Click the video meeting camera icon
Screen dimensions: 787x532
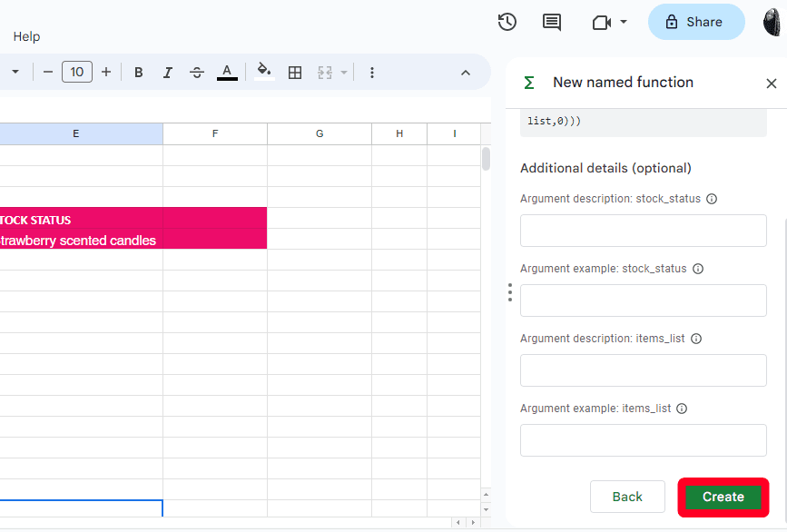[601, 22]
